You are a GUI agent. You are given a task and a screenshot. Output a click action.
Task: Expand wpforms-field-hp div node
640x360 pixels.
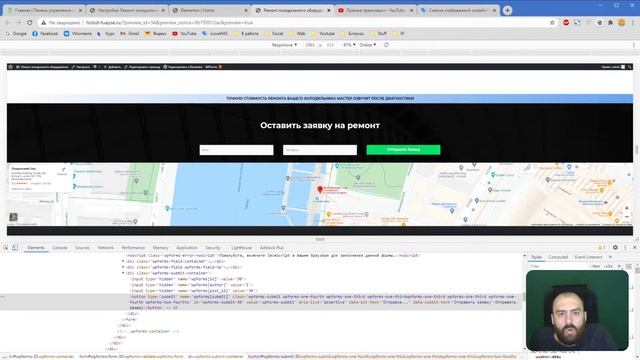point(123,267)
